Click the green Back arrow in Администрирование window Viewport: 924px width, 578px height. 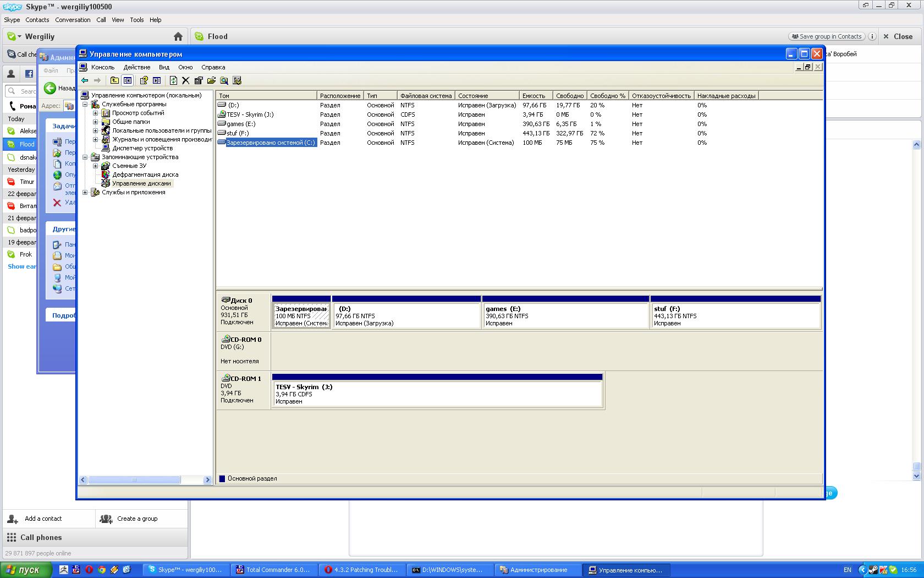50,88
